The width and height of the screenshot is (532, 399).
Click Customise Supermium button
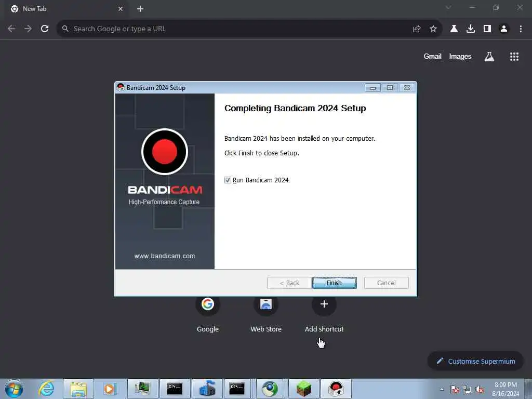tap(476, 361)
